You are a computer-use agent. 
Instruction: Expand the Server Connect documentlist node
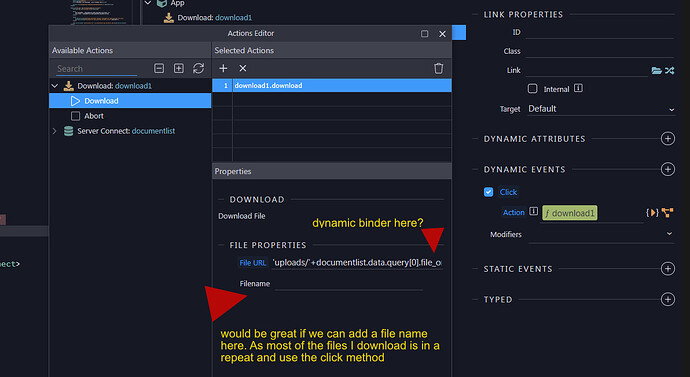coord(55,131)
